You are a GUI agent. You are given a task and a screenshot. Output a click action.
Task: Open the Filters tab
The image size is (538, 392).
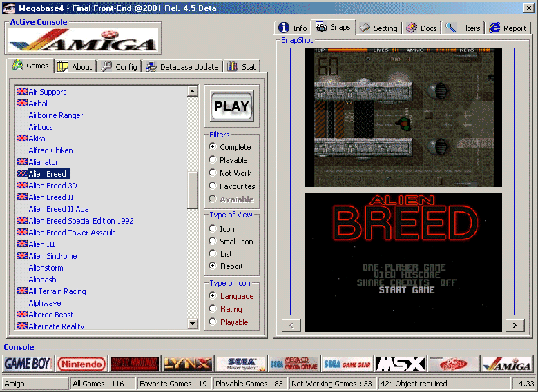[x=463, y=28]
